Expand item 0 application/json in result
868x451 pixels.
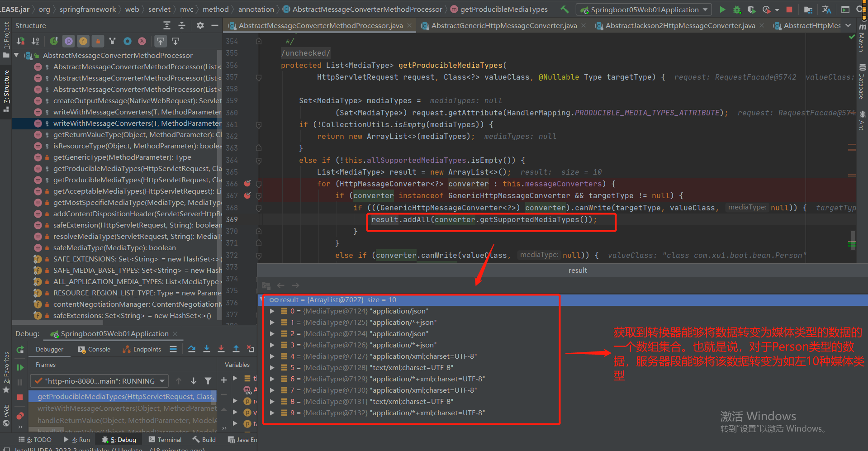(272, 311)
